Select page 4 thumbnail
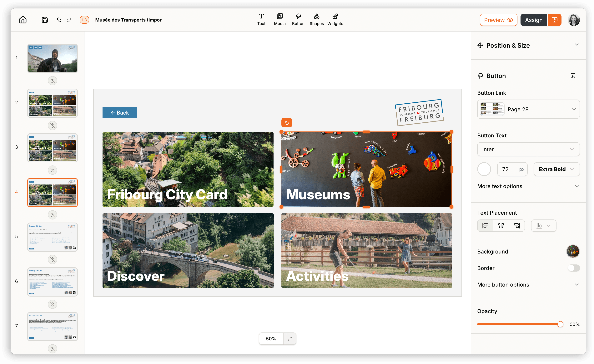 pyautogui.click(x=53, y=192)
